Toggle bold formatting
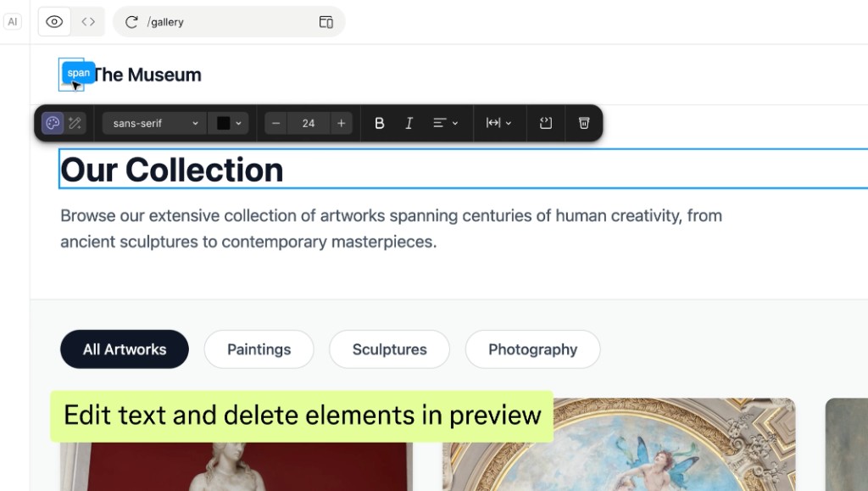The image size is (868, 491). click(379, 123)
